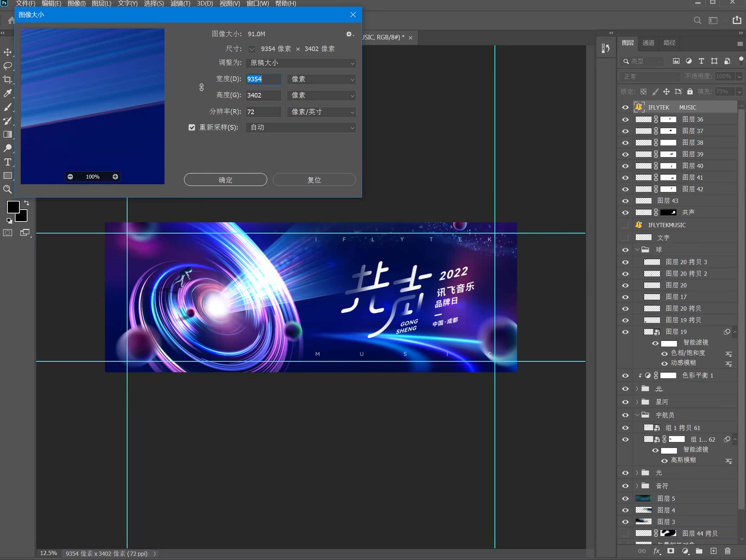
Task: Switch to the 通道 tab
Action: point(648,43)
